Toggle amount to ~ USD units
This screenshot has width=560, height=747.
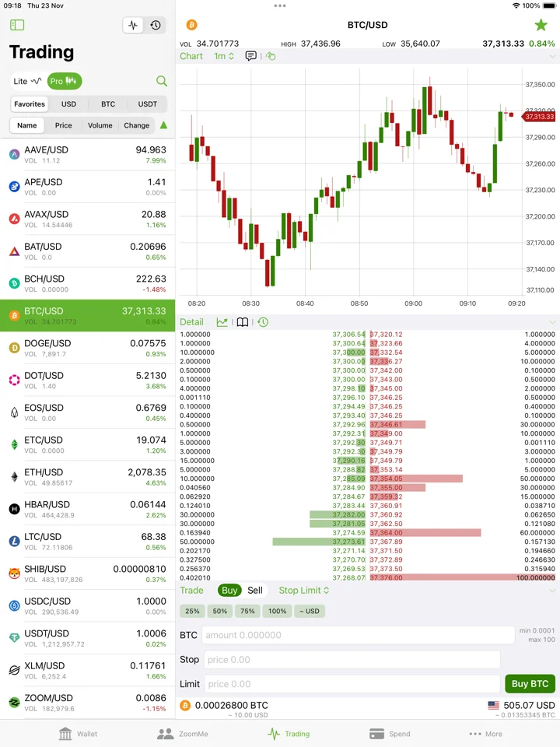click(310, 612)
